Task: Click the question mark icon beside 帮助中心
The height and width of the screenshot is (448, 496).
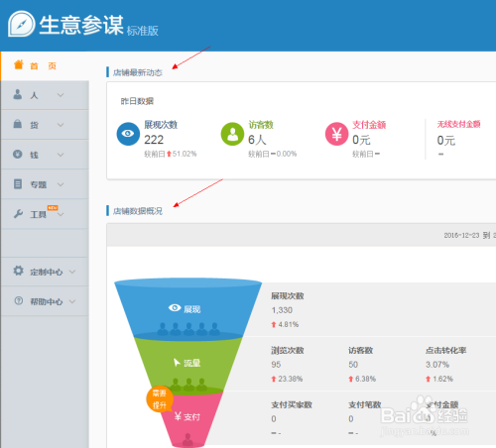Action: [19, 301]
